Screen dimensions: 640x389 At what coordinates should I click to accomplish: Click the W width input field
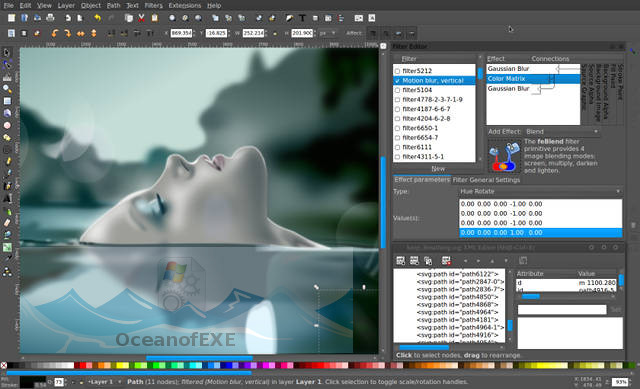coord(253,33)
